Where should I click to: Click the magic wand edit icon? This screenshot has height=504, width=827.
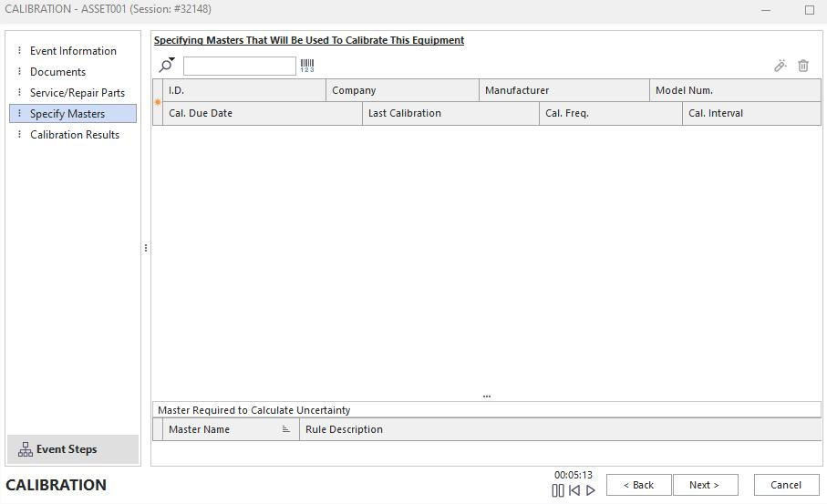[x=780, y=66]
